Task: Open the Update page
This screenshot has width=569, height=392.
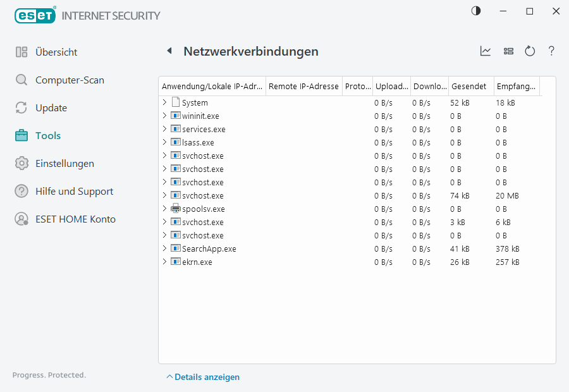Action: click(x=51, y=107)
